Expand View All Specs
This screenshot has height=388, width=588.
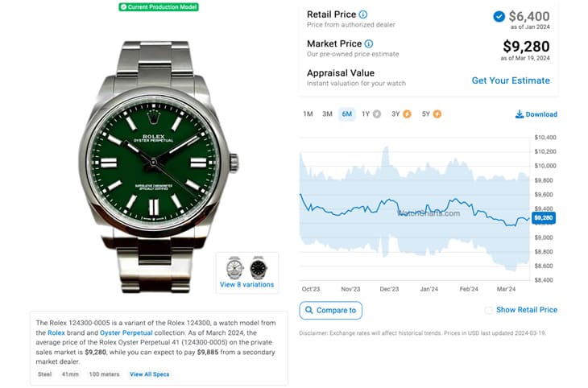(x=149, y=374)
